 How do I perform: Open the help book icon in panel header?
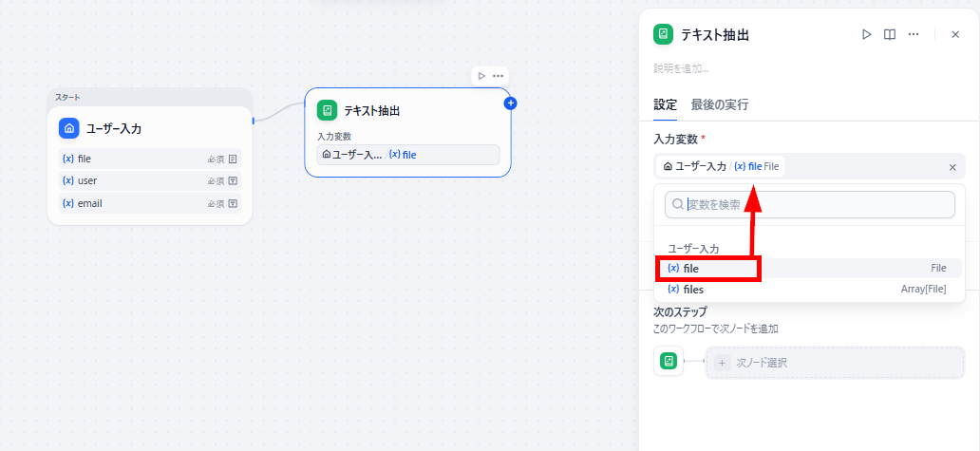pyautogui.click(x=890, y=34)
